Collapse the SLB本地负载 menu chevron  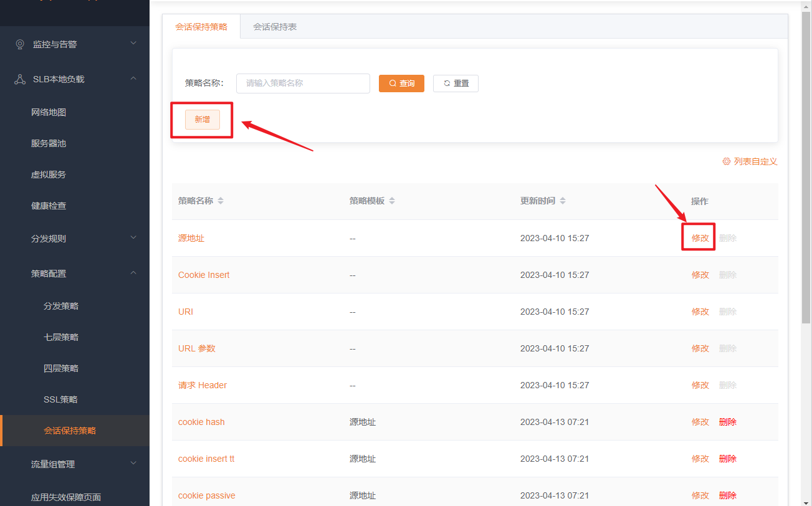133,79
